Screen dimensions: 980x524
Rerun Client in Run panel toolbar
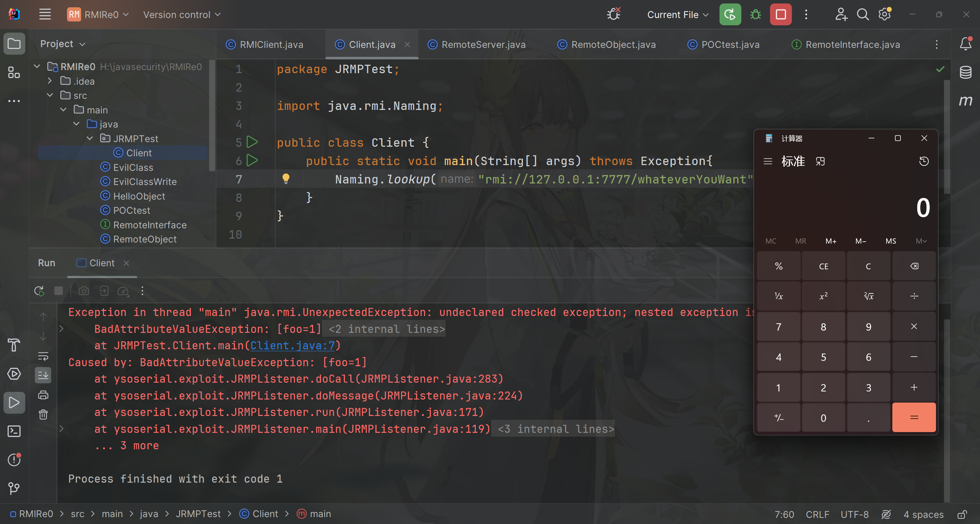(x=39, y=291)
